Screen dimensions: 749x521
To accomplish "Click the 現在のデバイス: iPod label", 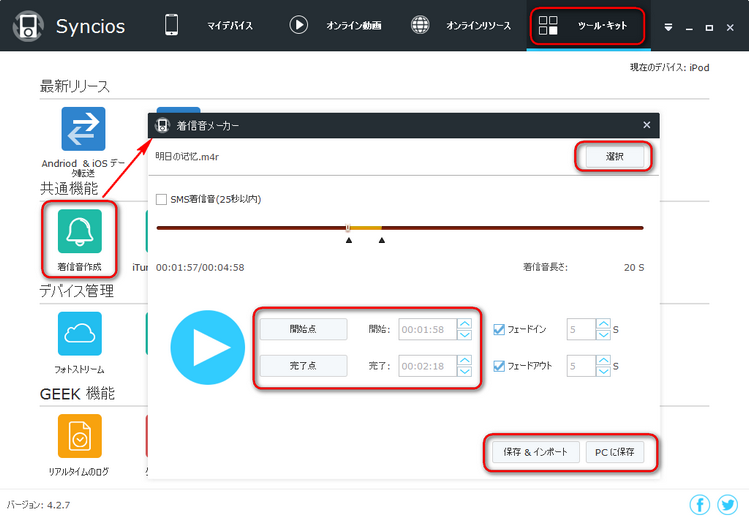I will click(669, 67).
